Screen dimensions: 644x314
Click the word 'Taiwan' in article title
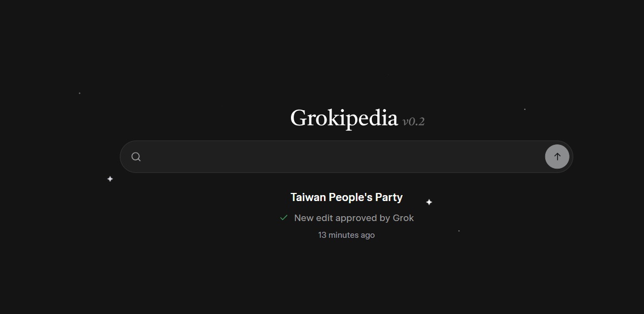(308, 197)
